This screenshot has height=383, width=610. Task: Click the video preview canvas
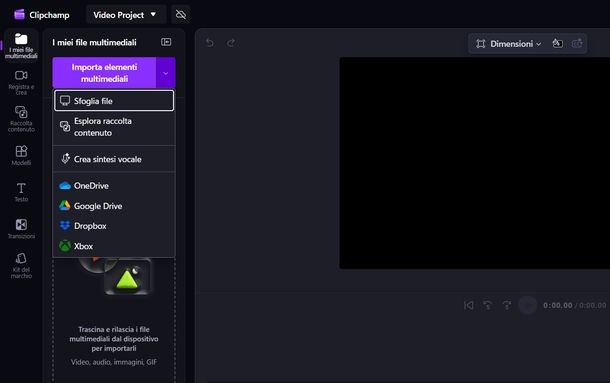coord(475,163)
